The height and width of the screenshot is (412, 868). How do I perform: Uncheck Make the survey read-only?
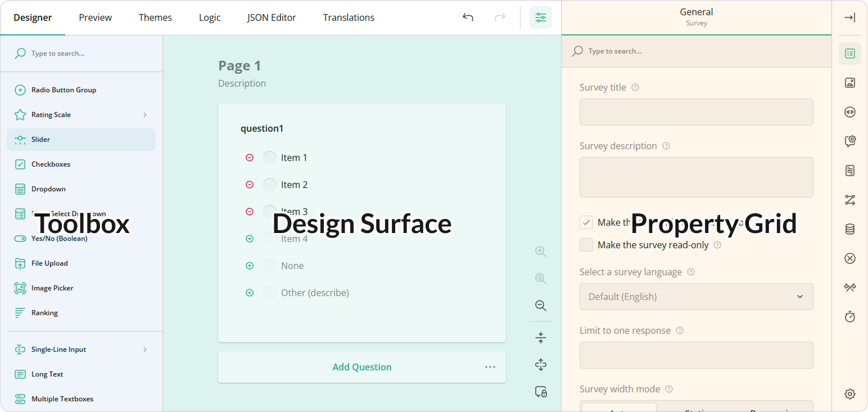coord(586,245)
